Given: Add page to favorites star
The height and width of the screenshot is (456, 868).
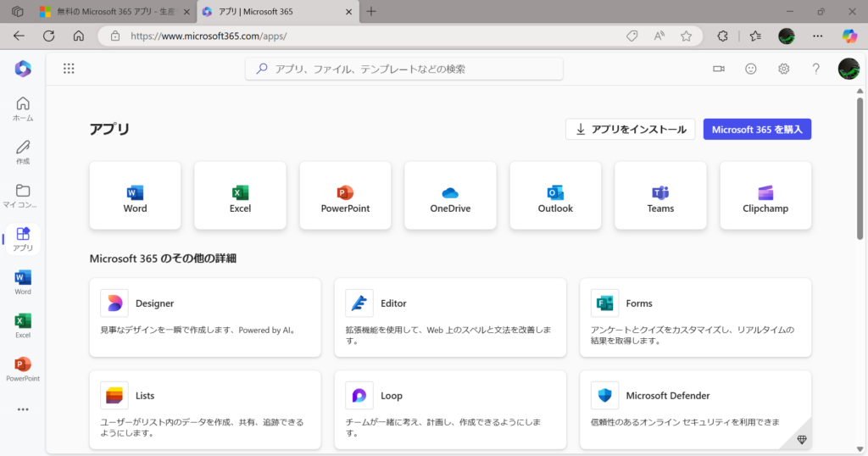Looking at the screenshot, I should coord(686,36).
